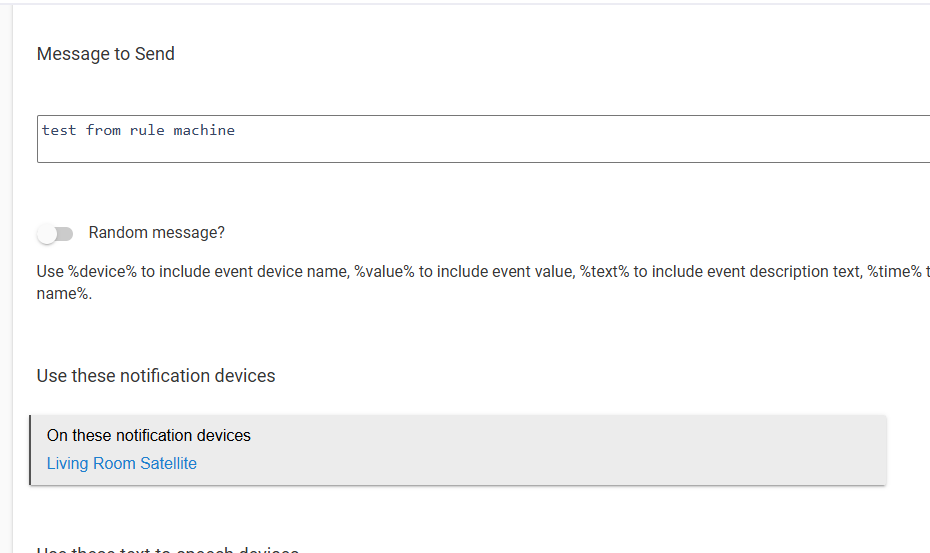This screenshot has height=553, width=930.
Task: Click the dark left border of devices panel
Action: [31, 450]
